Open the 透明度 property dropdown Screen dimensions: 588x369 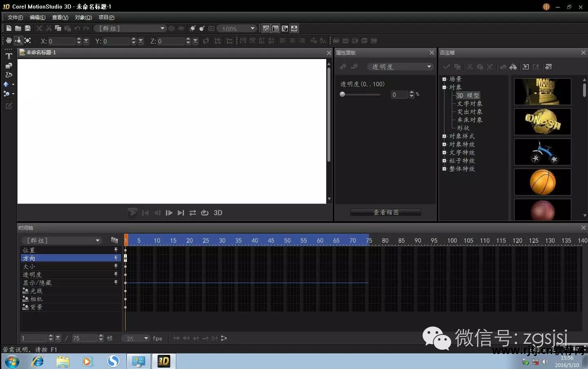pos(400,67)
